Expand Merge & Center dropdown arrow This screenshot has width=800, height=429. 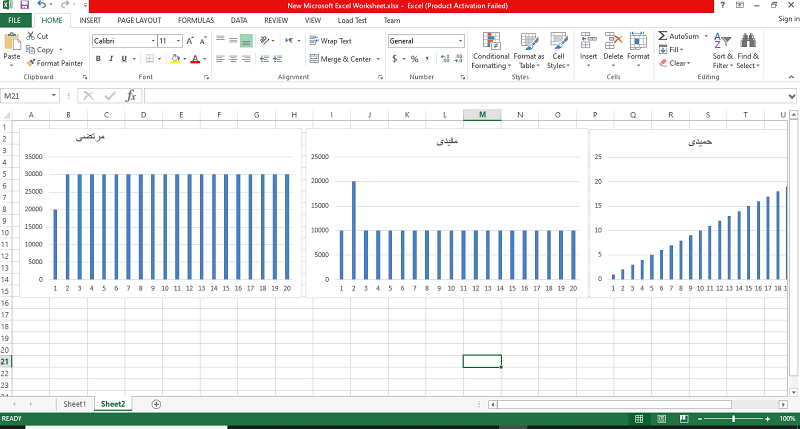pos(378,59)
